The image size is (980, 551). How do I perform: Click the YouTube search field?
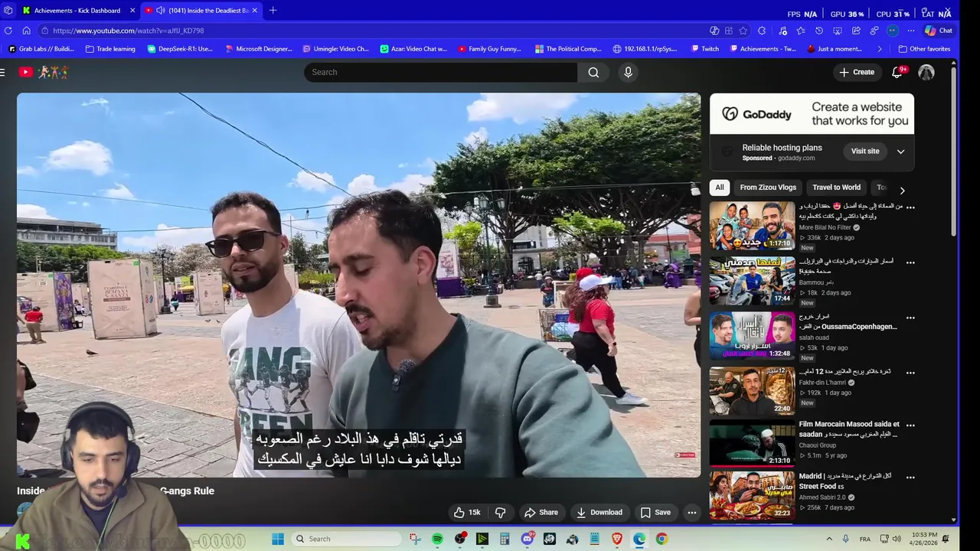coord(440,72)
